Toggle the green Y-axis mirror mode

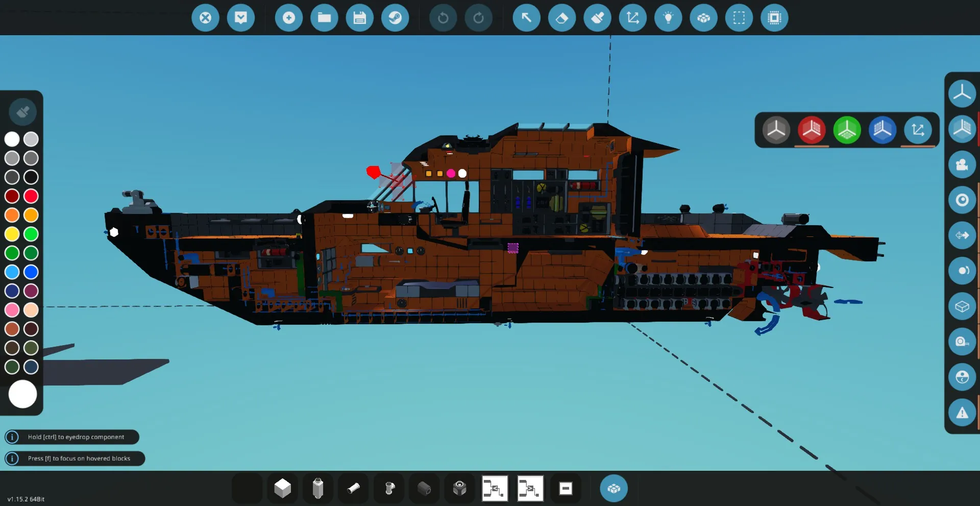click(x=847, y=130)
